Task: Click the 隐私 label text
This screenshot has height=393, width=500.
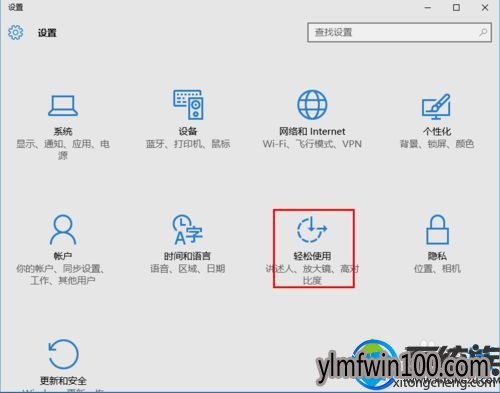Action: [437, 256]
